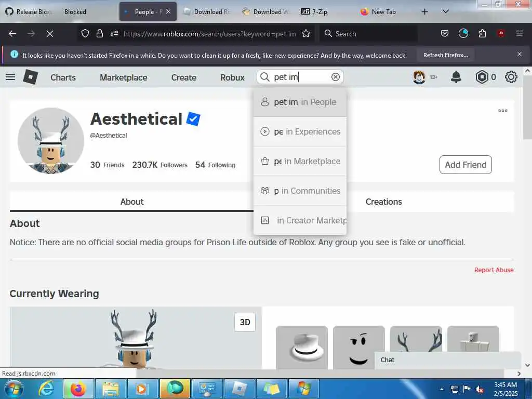Click the Roblox search input field

click(300, 77)
